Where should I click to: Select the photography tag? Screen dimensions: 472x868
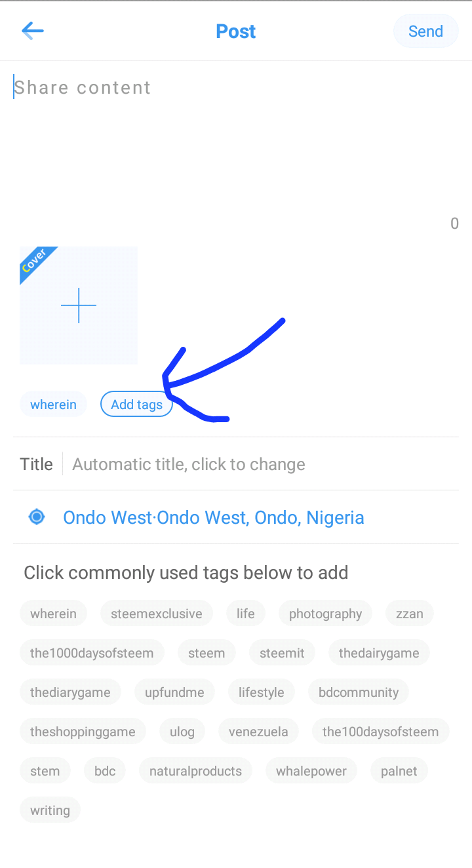point(325,614)
